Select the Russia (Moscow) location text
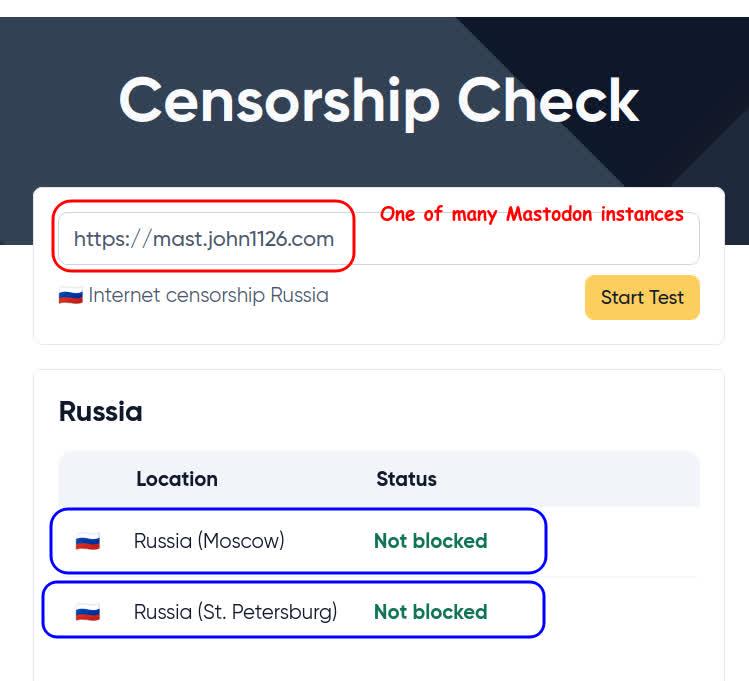Screen dimensions: 749x681 click(x=209, y=541)
